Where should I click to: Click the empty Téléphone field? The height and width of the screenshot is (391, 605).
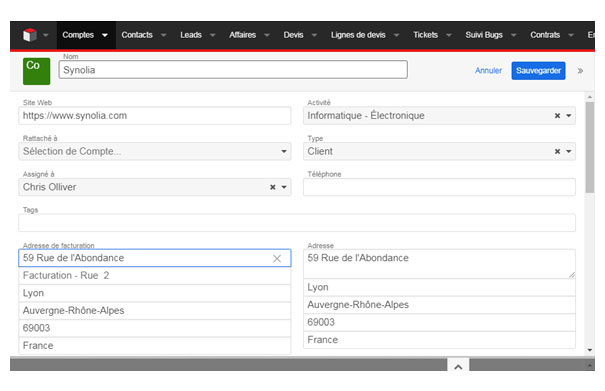[439, 187]
